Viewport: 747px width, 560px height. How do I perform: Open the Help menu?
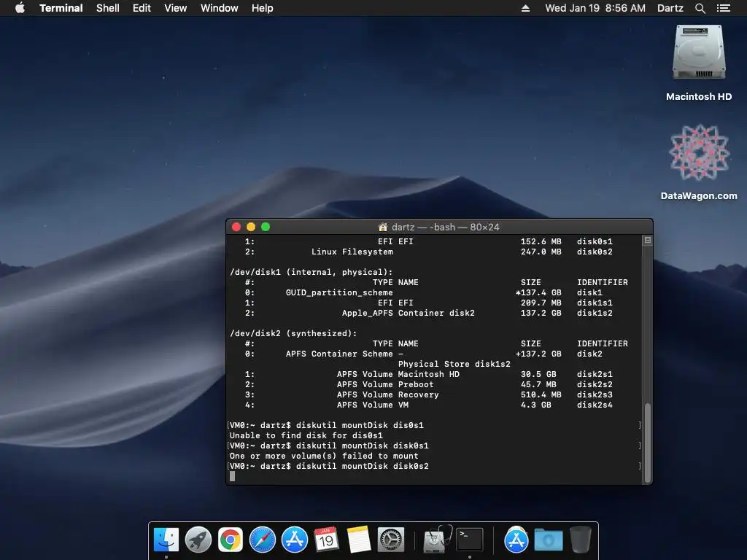pyautogui.click(x=263, y=8)
